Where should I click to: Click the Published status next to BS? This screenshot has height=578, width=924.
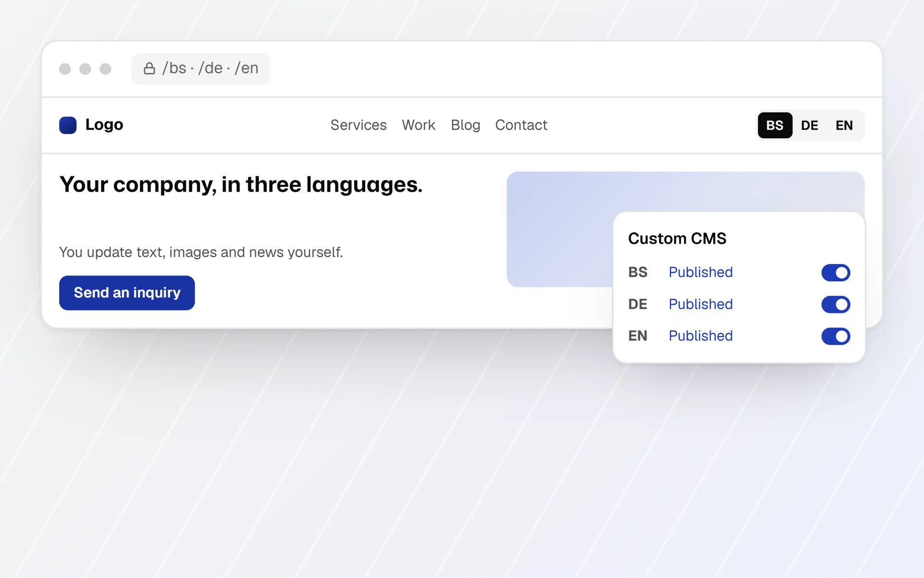tap(701, 273)
